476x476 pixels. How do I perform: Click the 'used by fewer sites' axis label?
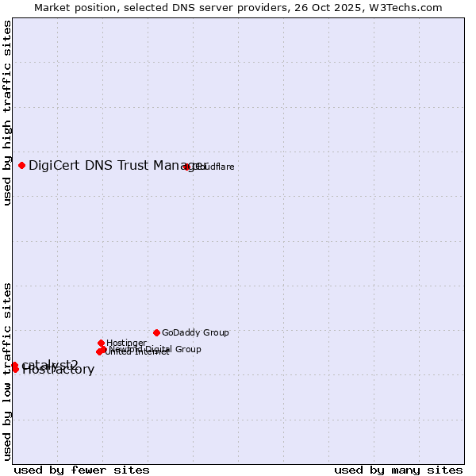click(x=82, y=470)
